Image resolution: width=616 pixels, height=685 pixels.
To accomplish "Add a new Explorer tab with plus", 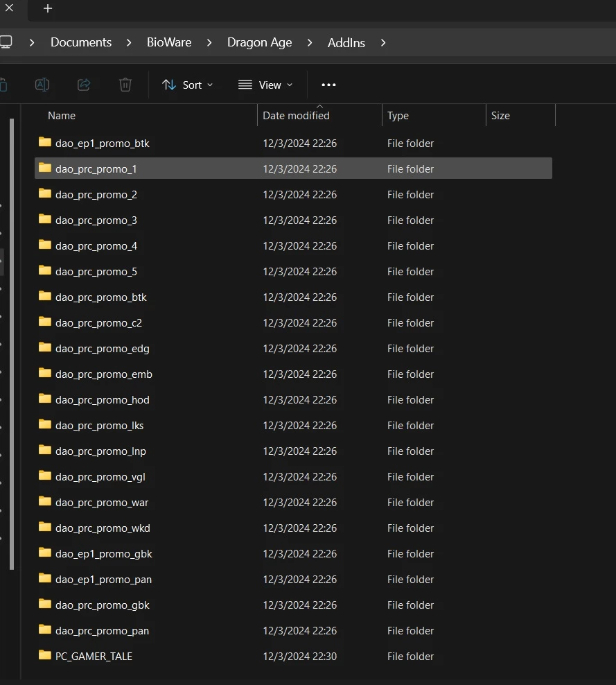I will (48, 8).
